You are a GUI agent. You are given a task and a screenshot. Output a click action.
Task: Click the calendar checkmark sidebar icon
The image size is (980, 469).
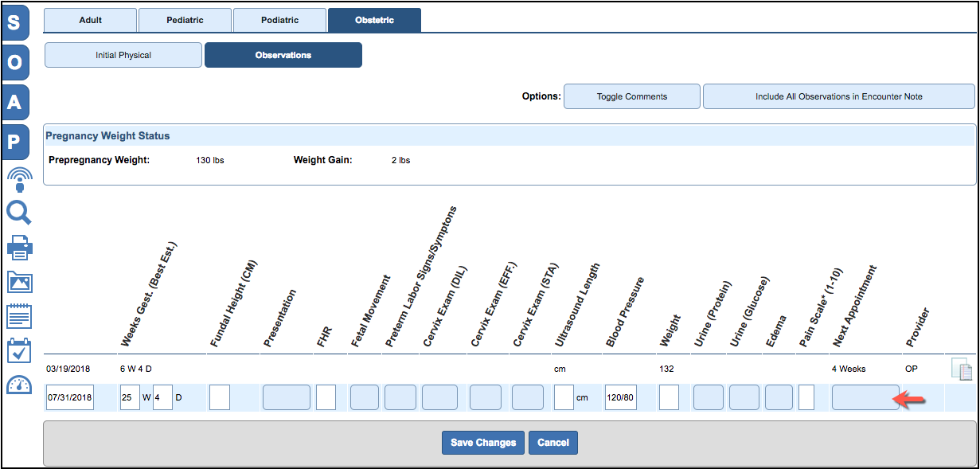18,350
